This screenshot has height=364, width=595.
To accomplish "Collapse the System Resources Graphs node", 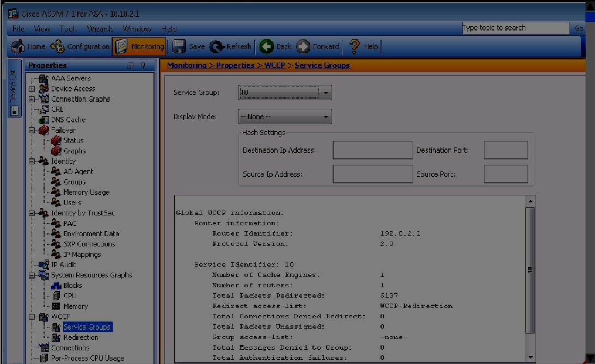I will (32, 275).
